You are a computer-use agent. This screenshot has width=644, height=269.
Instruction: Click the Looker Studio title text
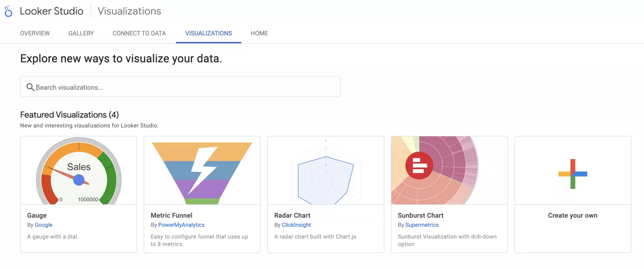[52, 11]
